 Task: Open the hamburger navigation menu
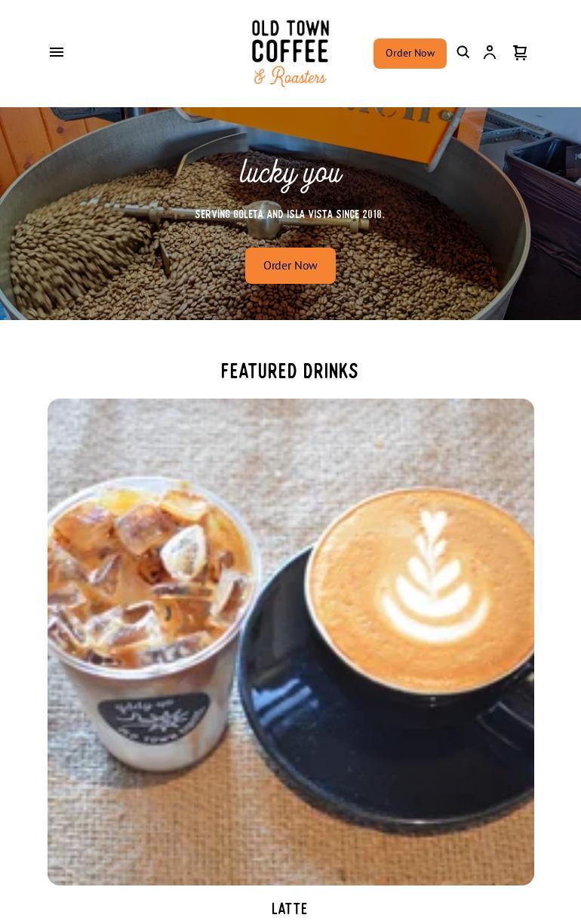click(57, 52)
